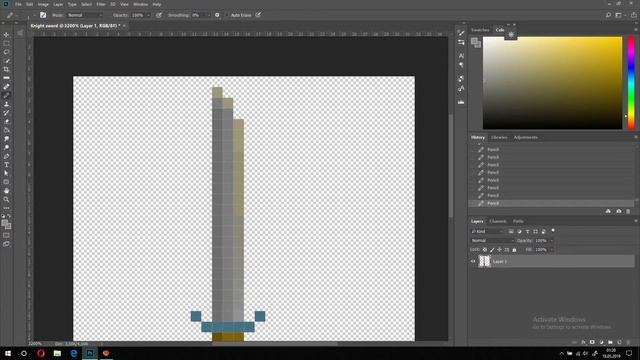Select the Eraser tool

tap(6, 121)
